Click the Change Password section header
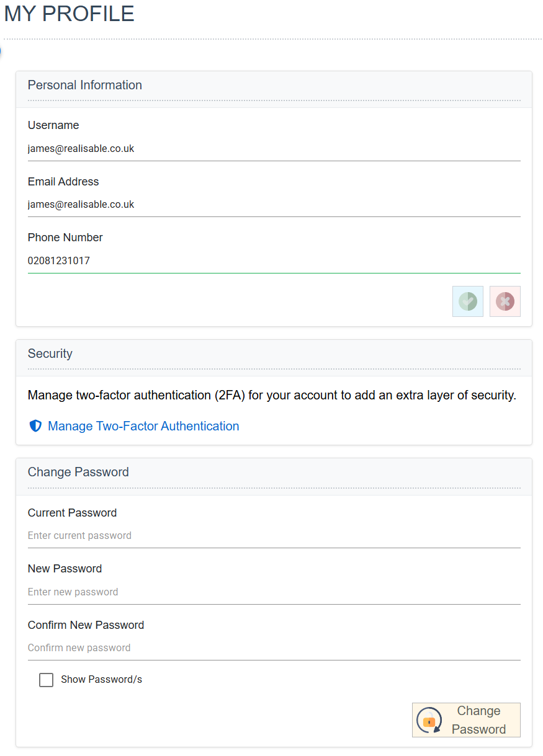The height and width of the screenshot is (756, 543). tap(78, 472)
